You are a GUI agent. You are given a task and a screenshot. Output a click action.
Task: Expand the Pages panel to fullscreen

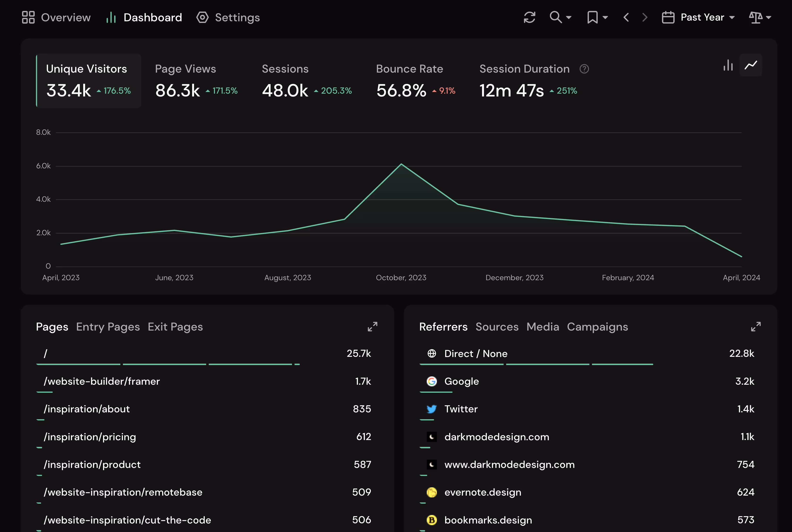point(372,327)
